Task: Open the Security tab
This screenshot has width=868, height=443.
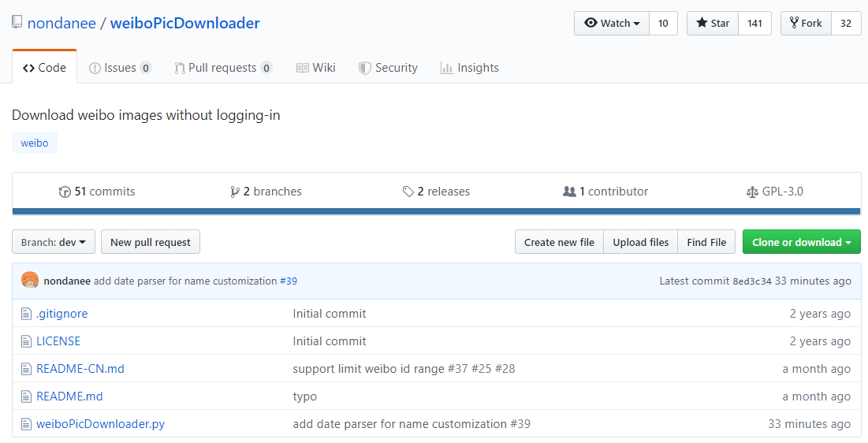Action: (x=388, y=68)
